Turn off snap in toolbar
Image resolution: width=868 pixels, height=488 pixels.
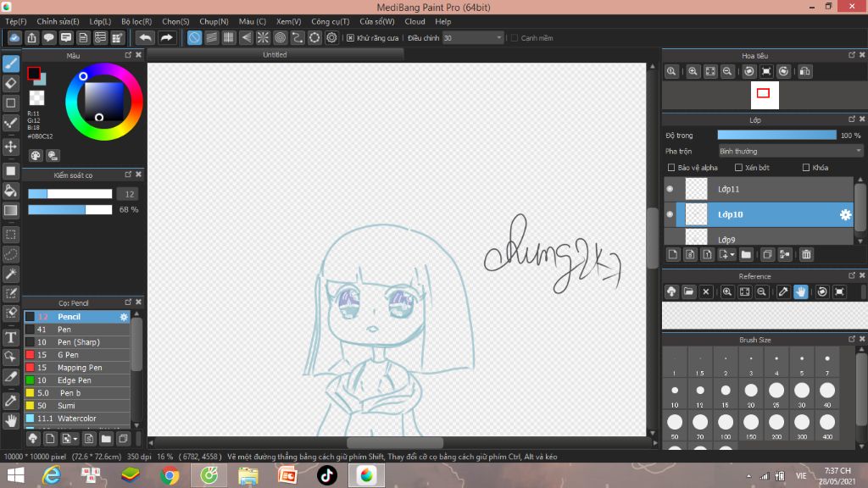[x=194, y=37]
